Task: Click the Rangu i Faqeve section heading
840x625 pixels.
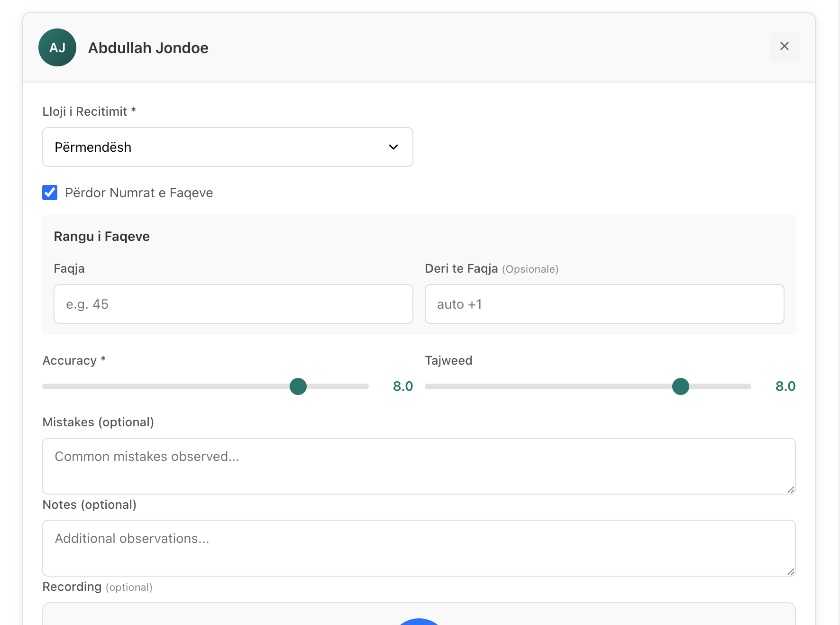Action: tap(102, 236)
